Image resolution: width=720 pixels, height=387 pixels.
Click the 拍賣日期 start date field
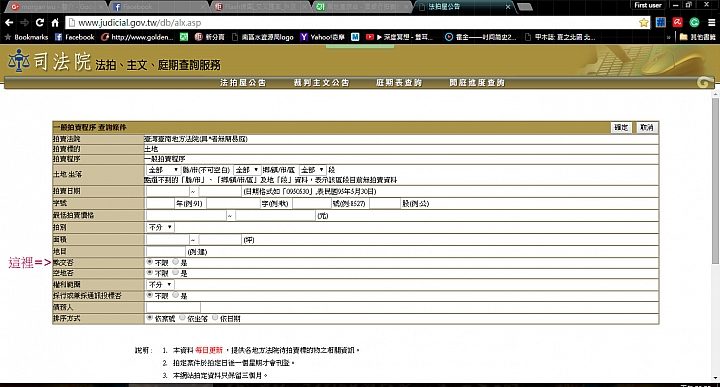coord(168,191)
